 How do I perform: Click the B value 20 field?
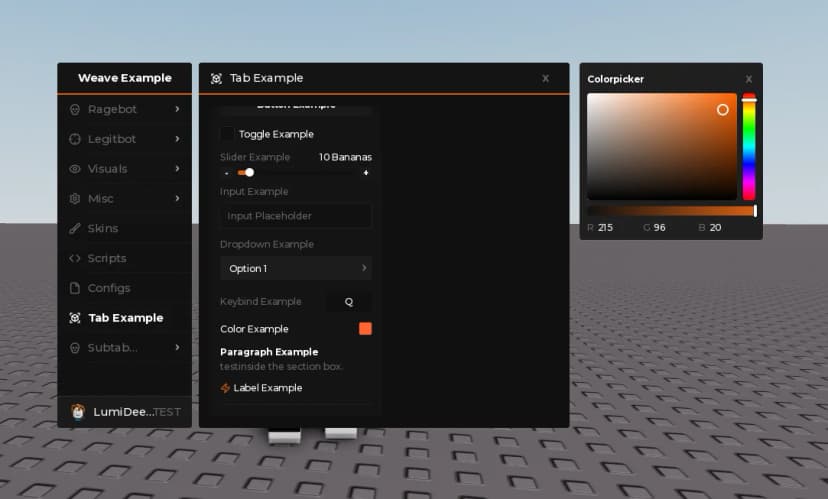[716, 228]
